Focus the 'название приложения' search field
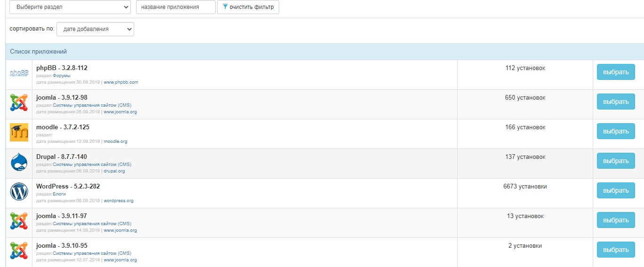Screen dimensions: 644x267 (x=176, y=7)
